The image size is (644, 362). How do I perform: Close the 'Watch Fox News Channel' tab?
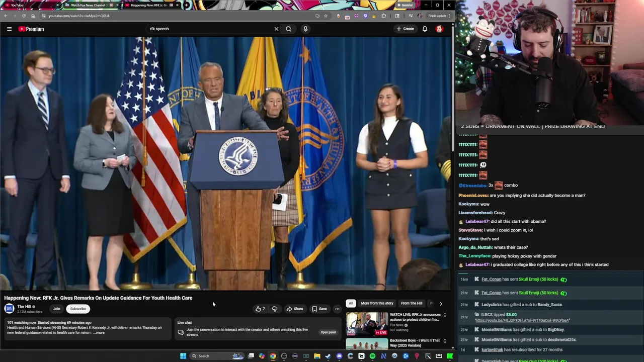(118, 5)
